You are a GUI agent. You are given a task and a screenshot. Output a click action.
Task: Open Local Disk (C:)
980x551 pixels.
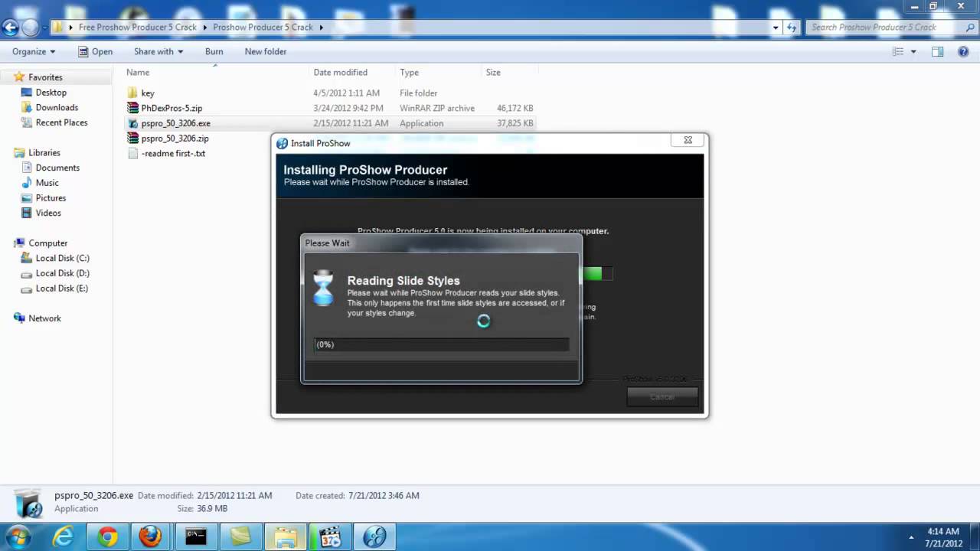tap(62, 258)
